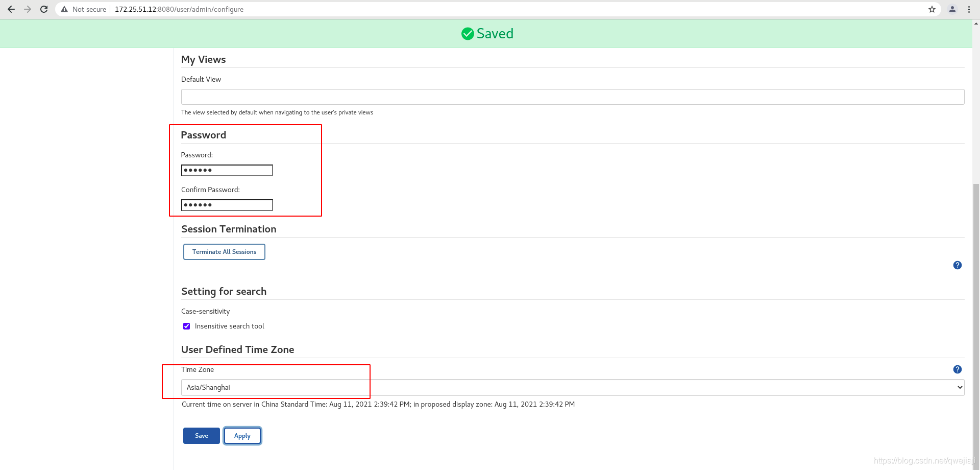Focus the Confirm Password field

coord(227,205)
